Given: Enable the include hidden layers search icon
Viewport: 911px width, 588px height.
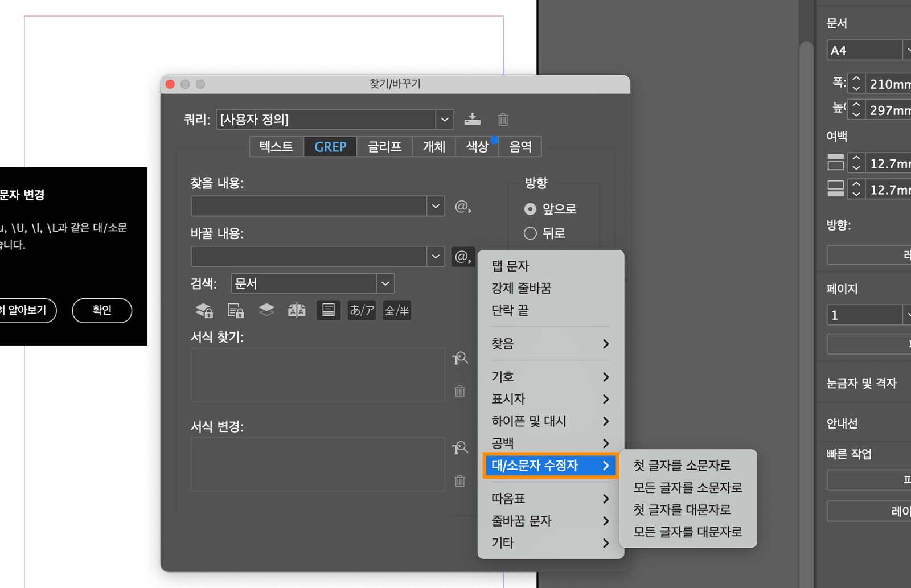Looking at the screenshot, I should pyautogui.click(x=266, y=310).
